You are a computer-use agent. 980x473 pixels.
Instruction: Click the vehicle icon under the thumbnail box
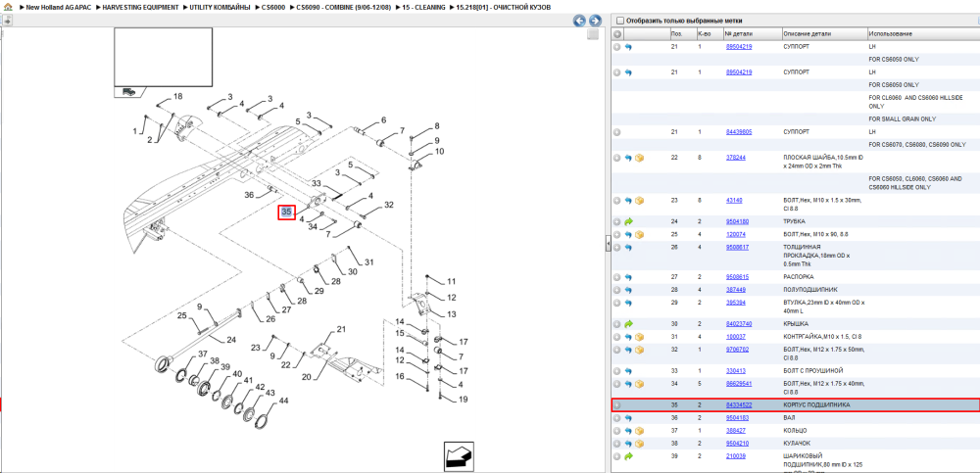(x=129, y=92)
